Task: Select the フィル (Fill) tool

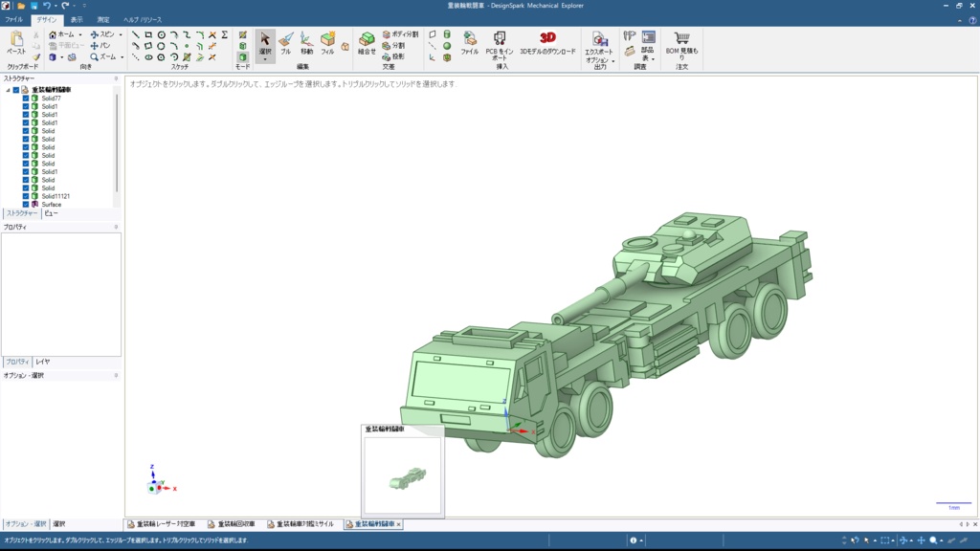Action: click(x=327, y=43)
